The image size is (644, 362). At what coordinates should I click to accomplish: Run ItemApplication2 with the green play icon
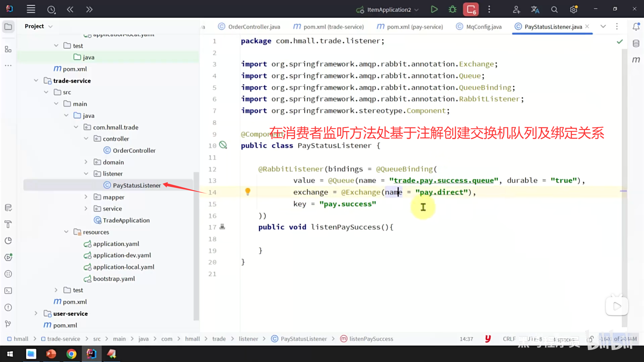(x=434, y=9)
